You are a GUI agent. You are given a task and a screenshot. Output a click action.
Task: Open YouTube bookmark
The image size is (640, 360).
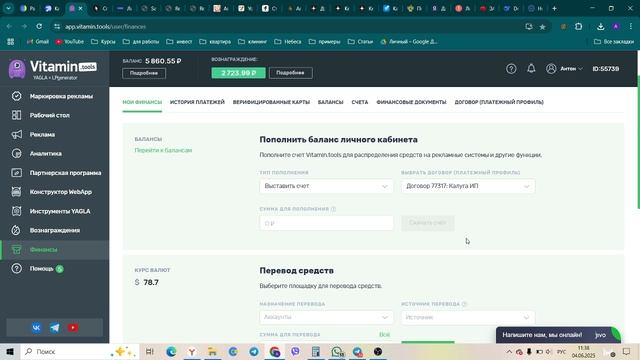click(x=69, y=42)
